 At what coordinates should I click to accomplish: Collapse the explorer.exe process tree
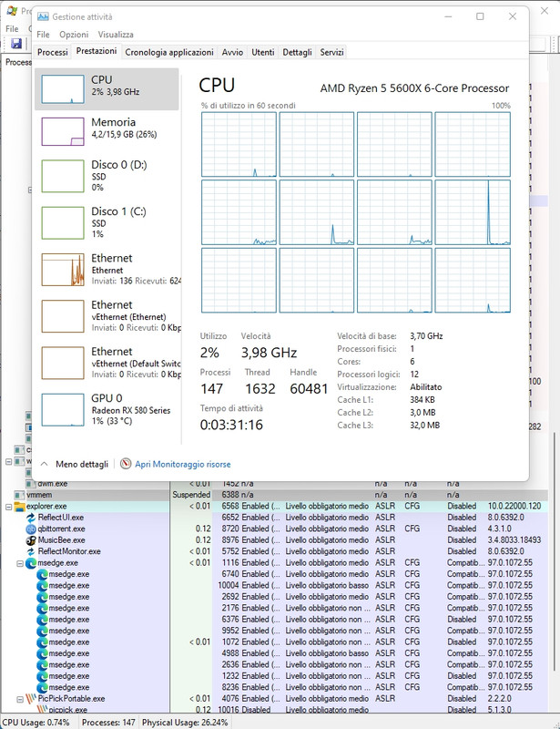coord(8,507)
